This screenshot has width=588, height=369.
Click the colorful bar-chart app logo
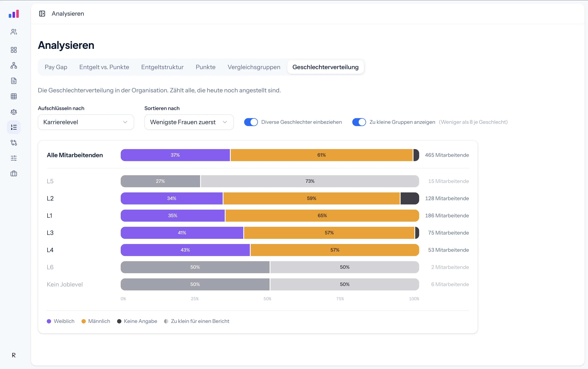14,14
